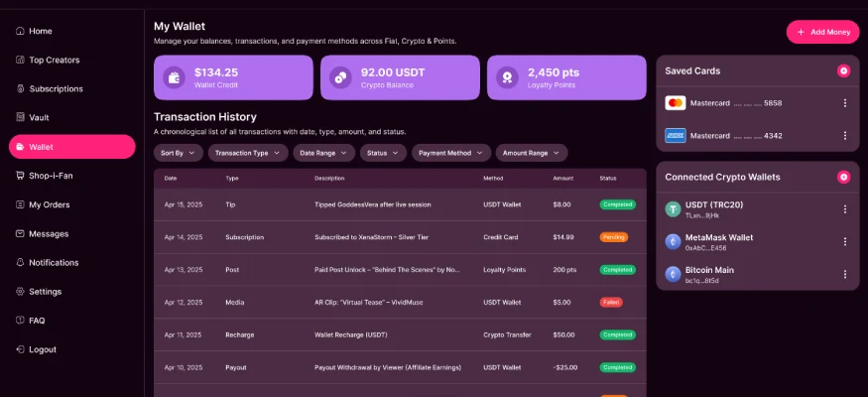Click the MetaMask Wallet Ethereum logo

(674, 242)
